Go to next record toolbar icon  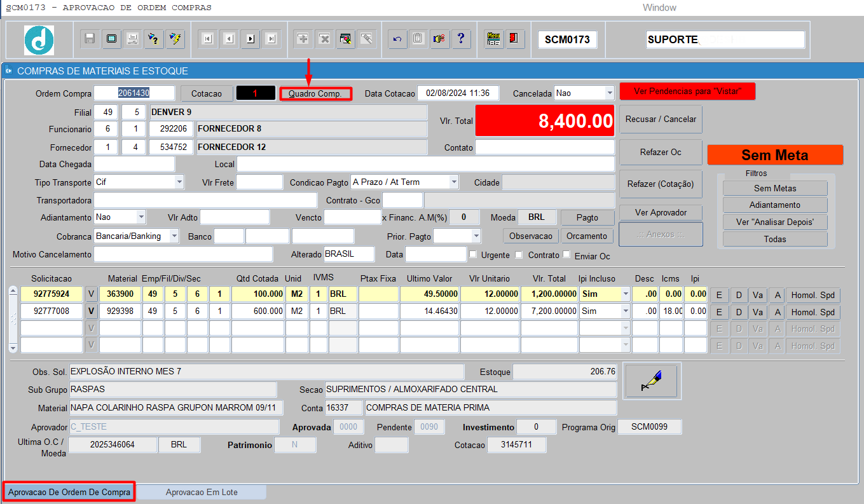coord(250,39)
